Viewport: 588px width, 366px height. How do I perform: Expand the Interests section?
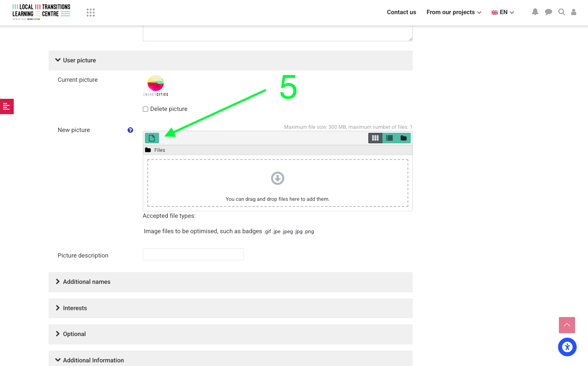click(75, 308)
